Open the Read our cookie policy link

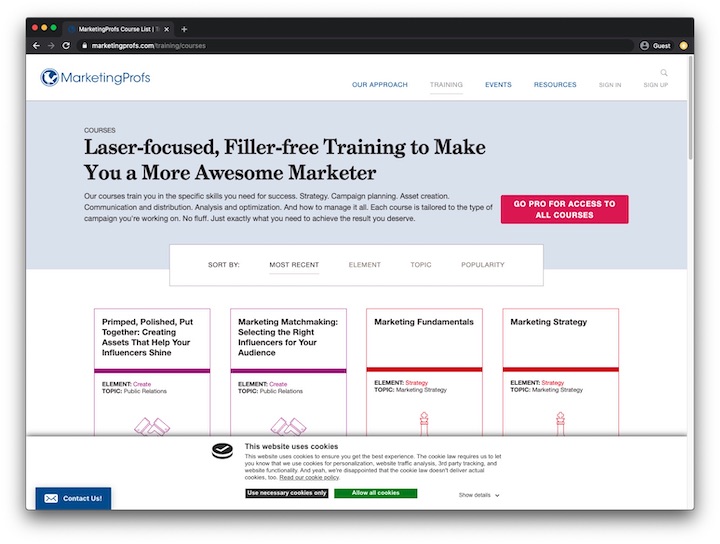[x=309, y=478]
